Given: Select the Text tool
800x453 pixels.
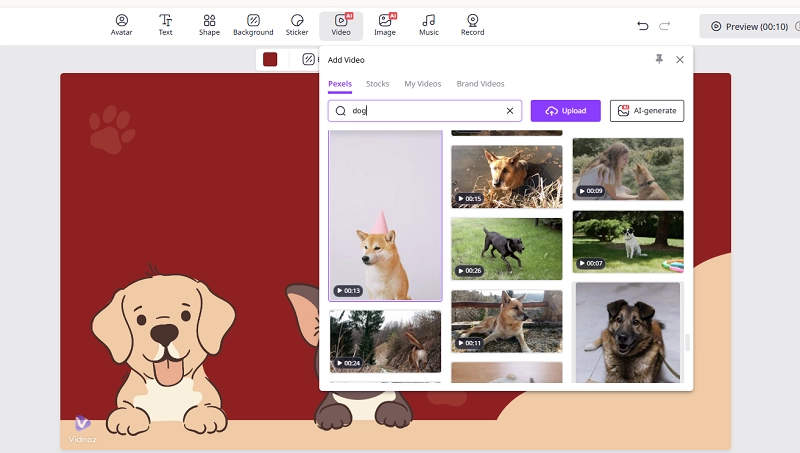Looking at the screenshot, I should (x=165, y=26).
